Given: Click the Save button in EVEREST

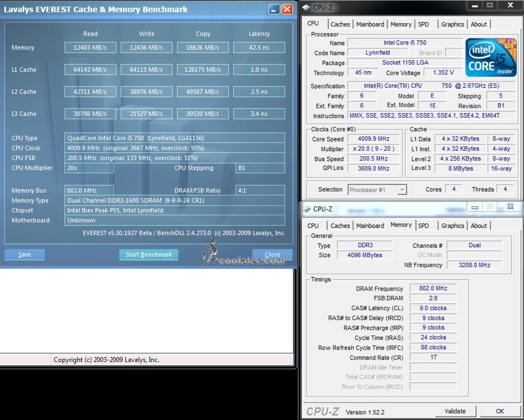Looking at the screenshot, I should point(24,255).
